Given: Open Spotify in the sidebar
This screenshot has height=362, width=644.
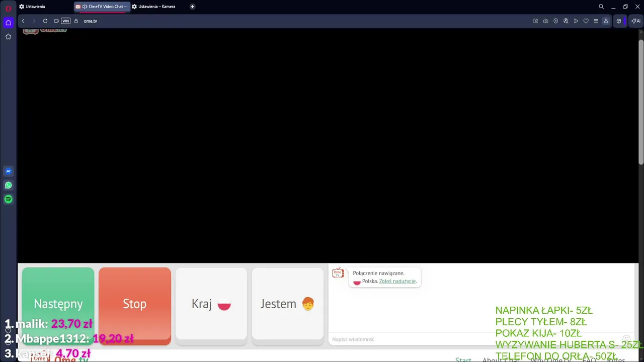Looking at the screenshot, I should point(8,199).
